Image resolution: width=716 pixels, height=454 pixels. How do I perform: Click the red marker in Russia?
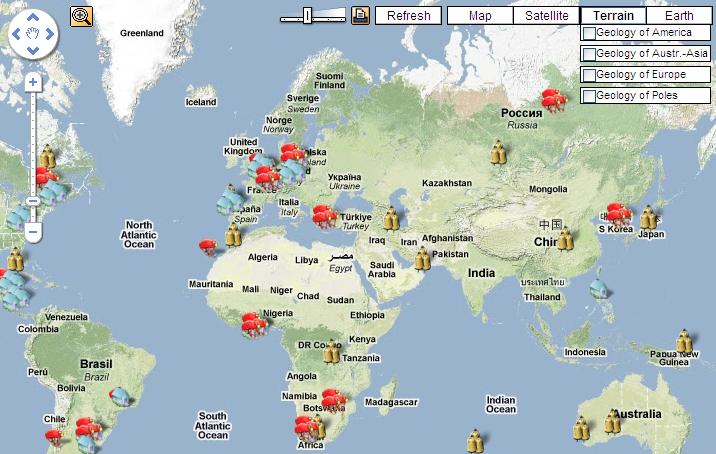(x=551, y=98)
